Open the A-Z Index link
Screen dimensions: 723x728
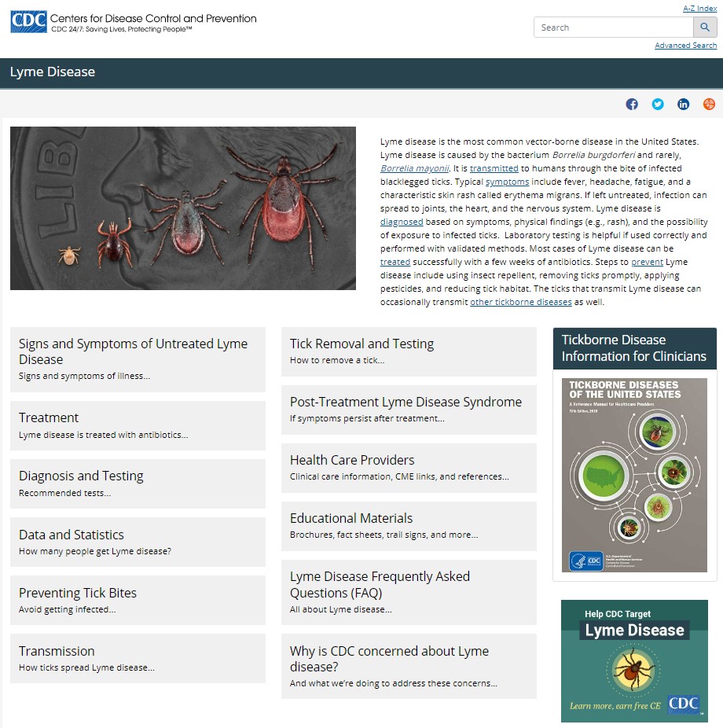(x=699, y=9)
